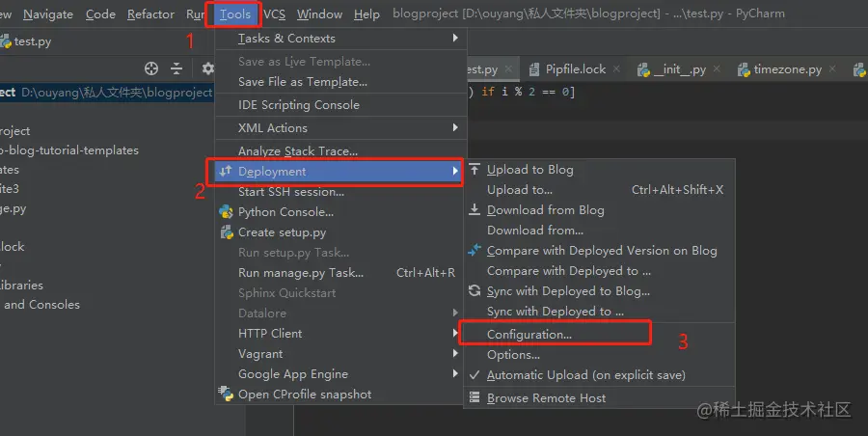868x436 pixels.
Task: Click the Browse Remote Host icon
Action: coord(475,397)
